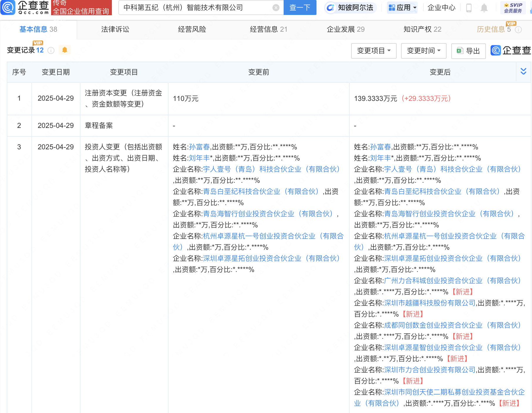The width and height of the screenshot is (532, 413).
Task: Click the 变更后 column header
Action: coord(440,72)
